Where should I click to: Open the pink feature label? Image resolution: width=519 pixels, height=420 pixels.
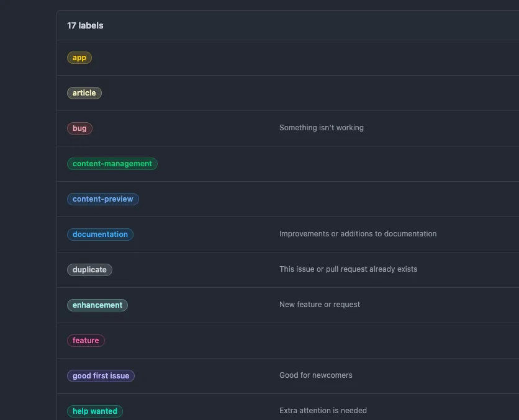86,341
